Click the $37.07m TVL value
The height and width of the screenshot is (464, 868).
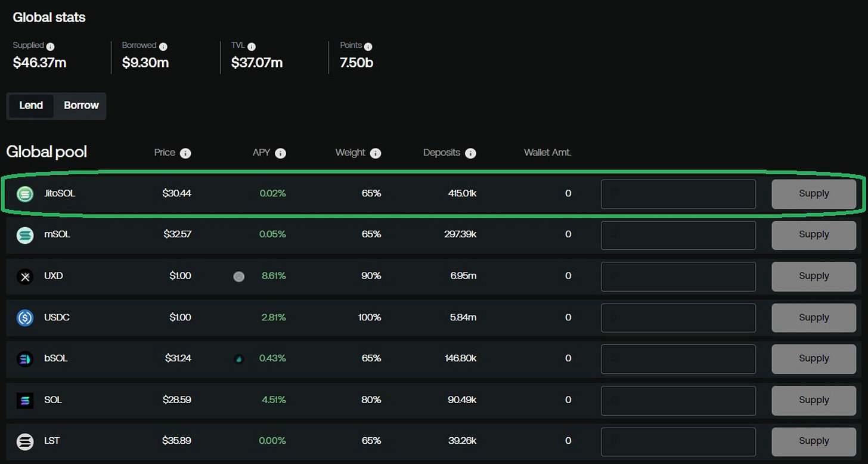coord(257,63)
